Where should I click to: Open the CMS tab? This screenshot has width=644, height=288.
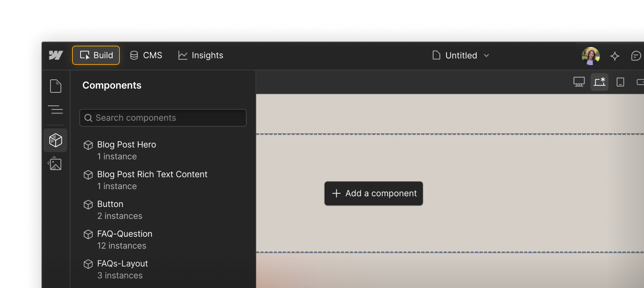tap(146, 55)
